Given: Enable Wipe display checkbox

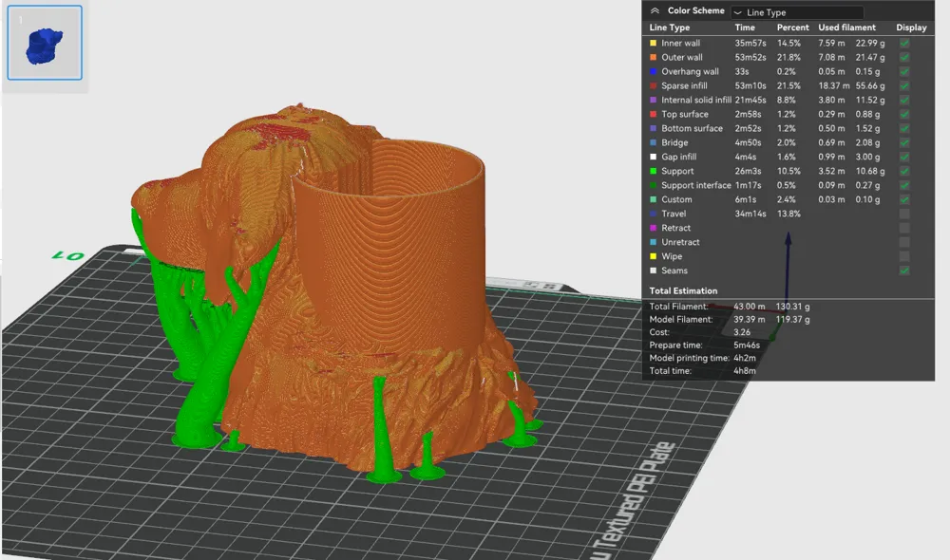Looking at the screenshot, I should tap(904, 256).
